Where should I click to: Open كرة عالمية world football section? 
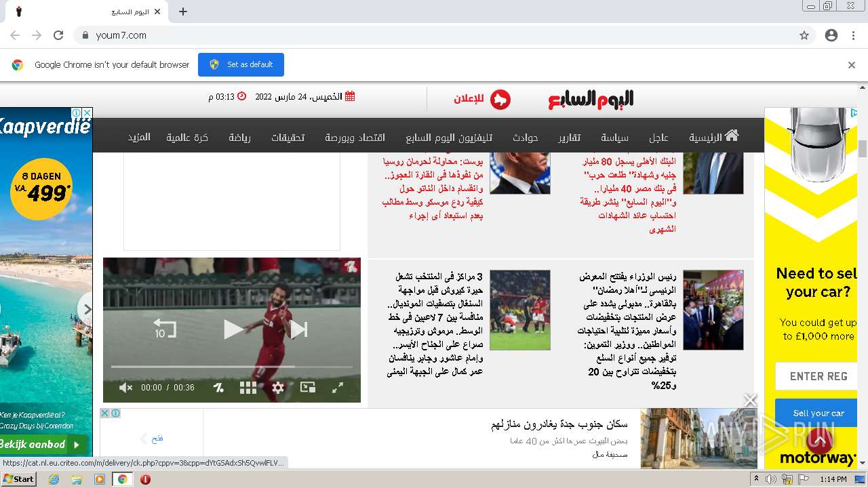(x=187, y=137)
